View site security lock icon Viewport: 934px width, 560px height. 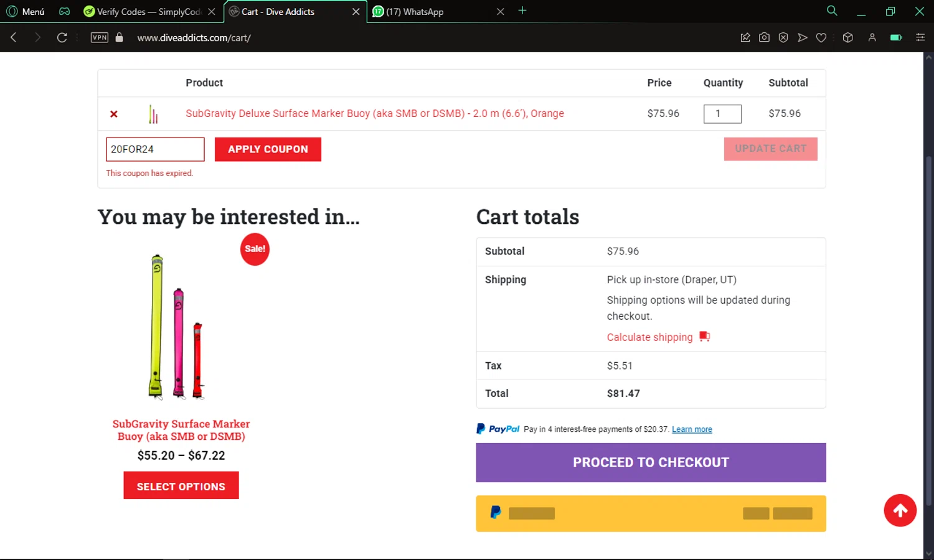pyautogui.click(x=119, y=37)
